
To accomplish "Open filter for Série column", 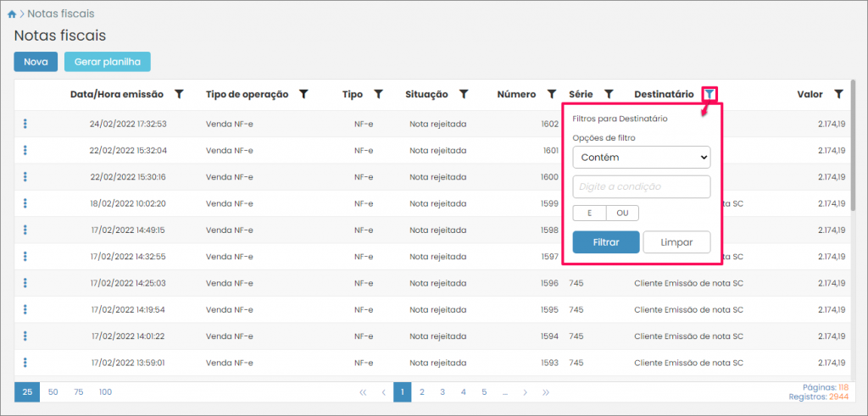I will click(x=608, y=94).
